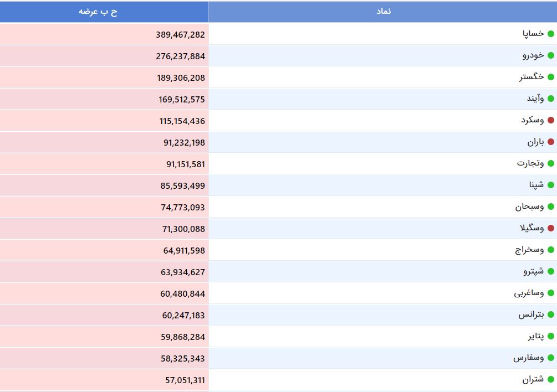Viewport: 557px width, 392px height.
Task: Click the value 60,480,844
Action: point(182,294)
